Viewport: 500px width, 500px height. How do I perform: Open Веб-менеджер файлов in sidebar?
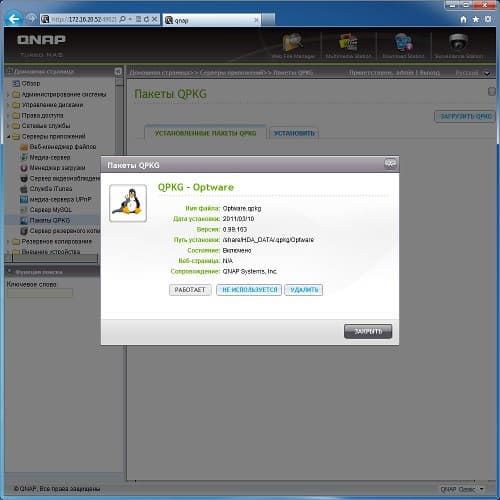63,147
